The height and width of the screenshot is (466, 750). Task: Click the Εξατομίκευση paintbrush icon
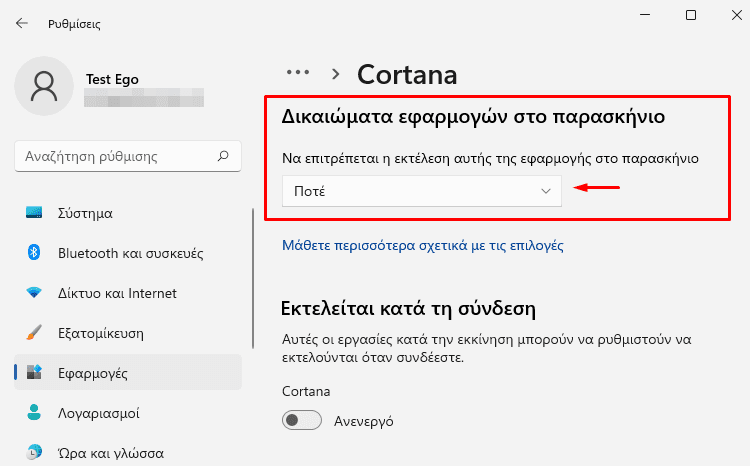(x=34, y=333)
